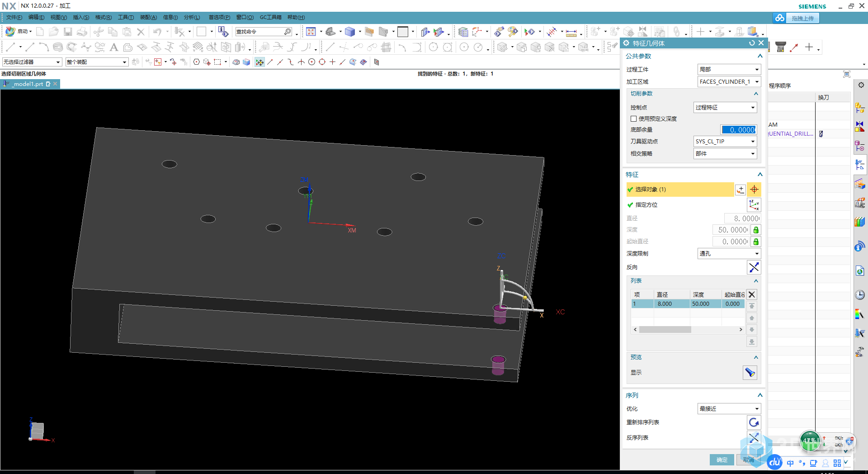Click the resource bar settings gear

pyautogui.click(x=861, y=85)
